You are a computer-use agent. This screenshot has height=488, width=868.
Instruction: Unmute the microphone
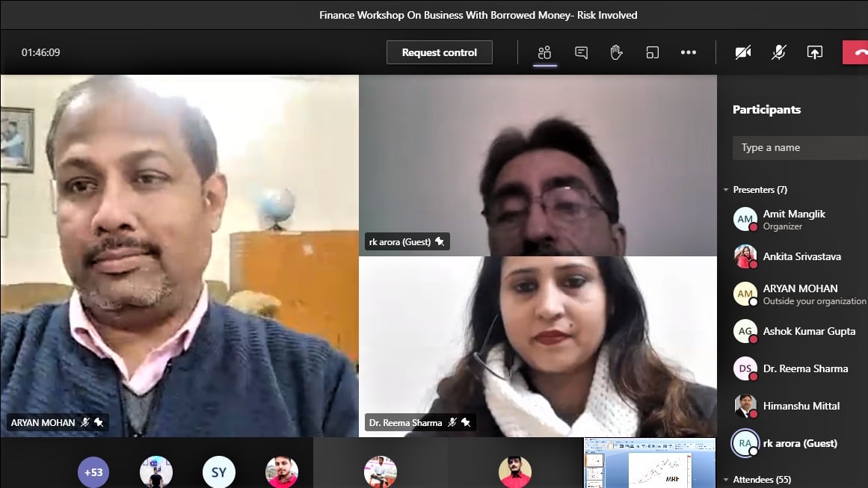coord(778,52)
